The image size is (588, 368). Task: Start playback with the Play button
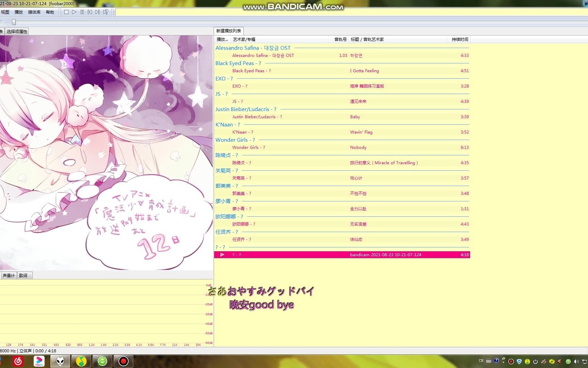pos(74,12)
